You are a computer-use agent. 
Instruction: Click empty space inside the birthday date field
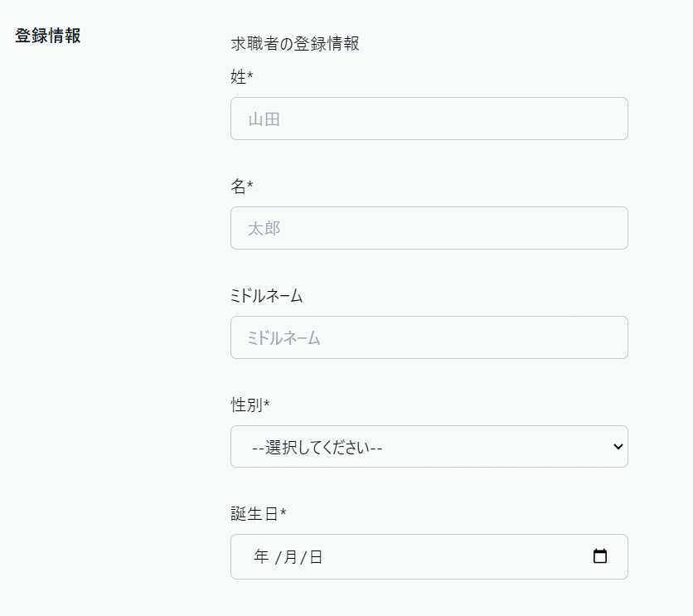[x=456, y=557]
